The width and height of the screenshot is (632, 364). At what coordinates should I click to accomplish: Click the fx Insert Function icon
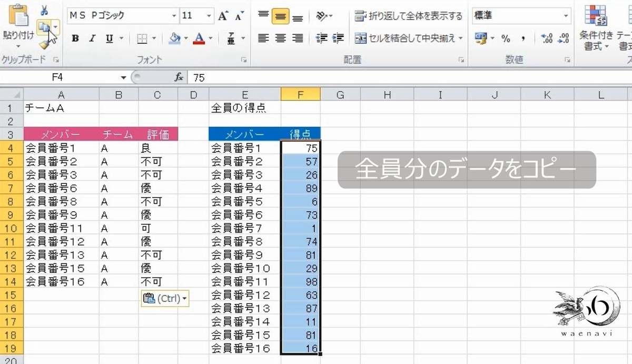(x=179, y=77)
